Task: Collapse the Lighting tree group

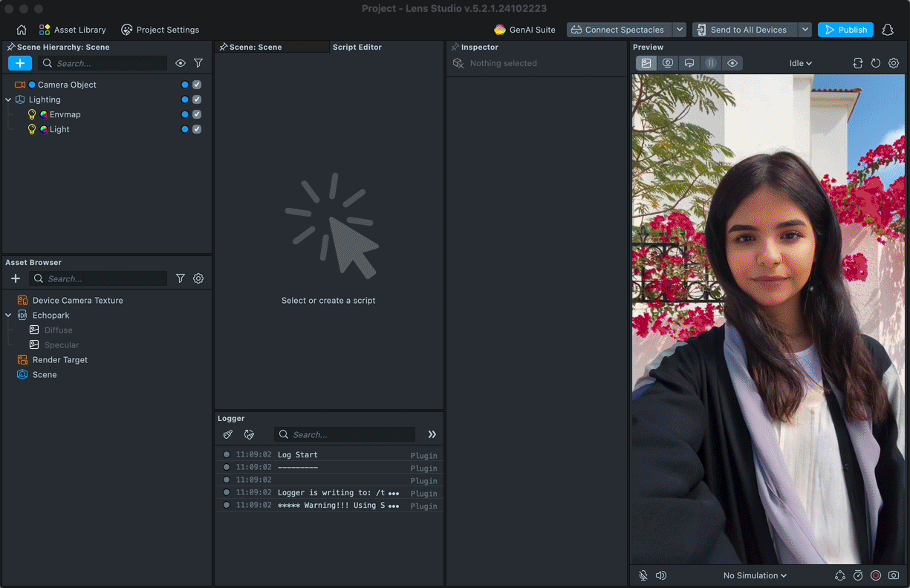Action: (x=8, y=99)
